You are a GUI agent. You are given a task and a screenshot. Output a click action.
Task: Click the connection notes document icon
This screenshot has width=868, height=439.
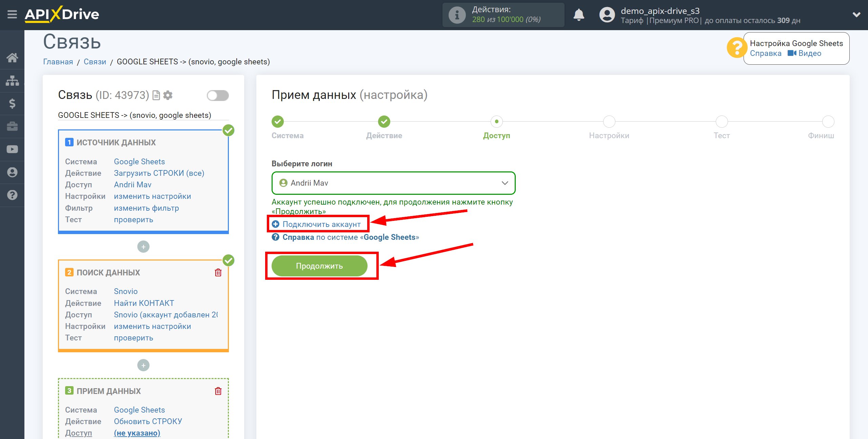[x=156, y=95]
